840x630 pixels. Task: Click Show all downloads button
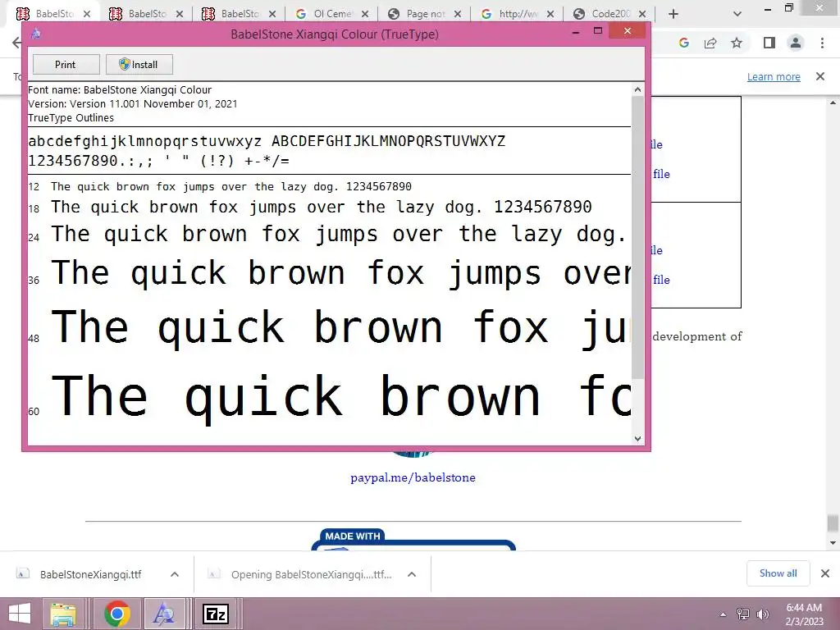point(778,573)
